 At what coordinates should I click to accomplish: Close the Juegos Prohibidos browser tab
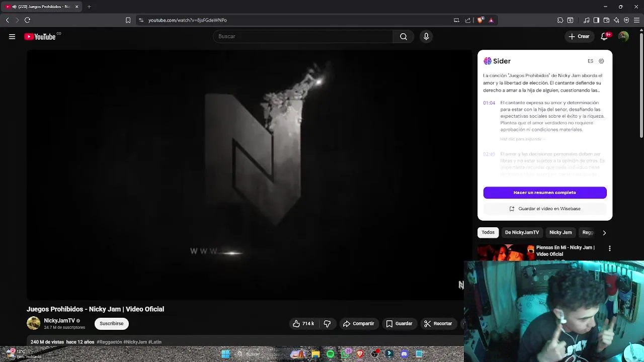(x=77, y=7)
